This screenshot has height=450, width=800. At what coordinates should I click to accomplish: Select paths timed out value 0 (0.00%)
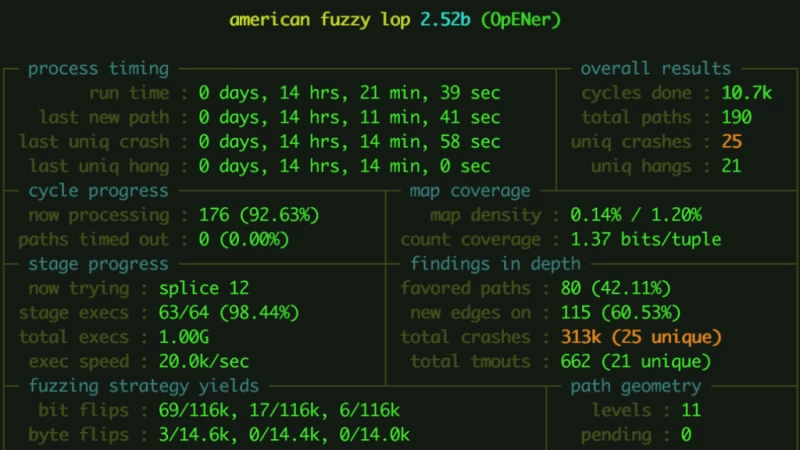tap(244, 240)
